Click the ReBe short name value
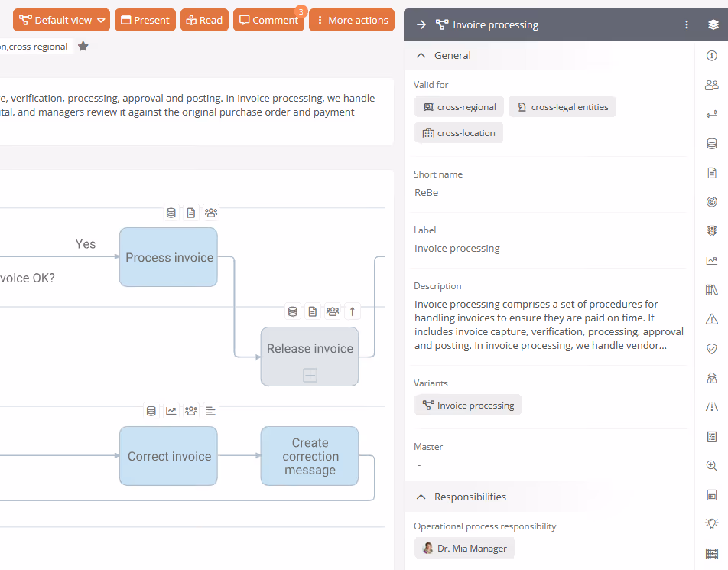Viewport: 728px width, 570px height. tap(426, 192)
